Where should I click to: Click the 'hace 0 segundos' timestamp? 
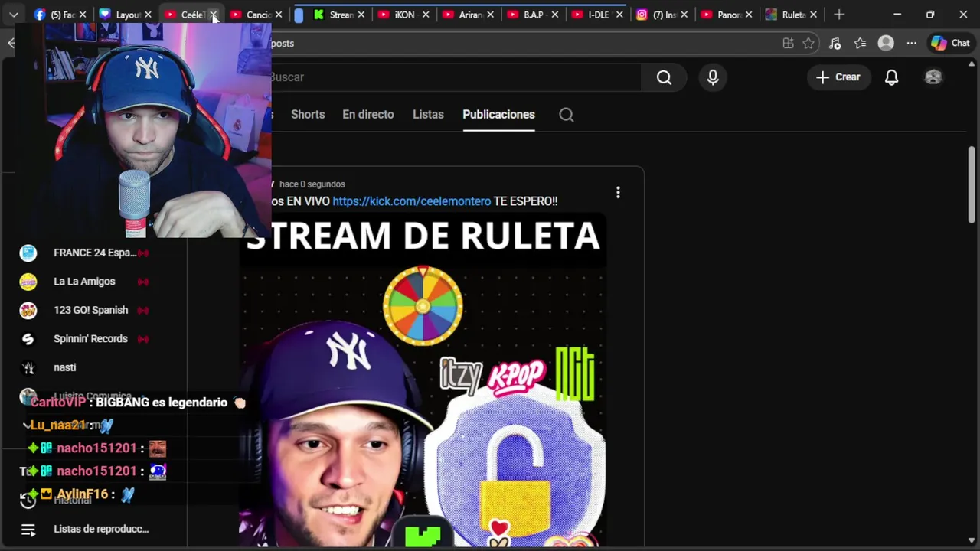pos(312,184)
